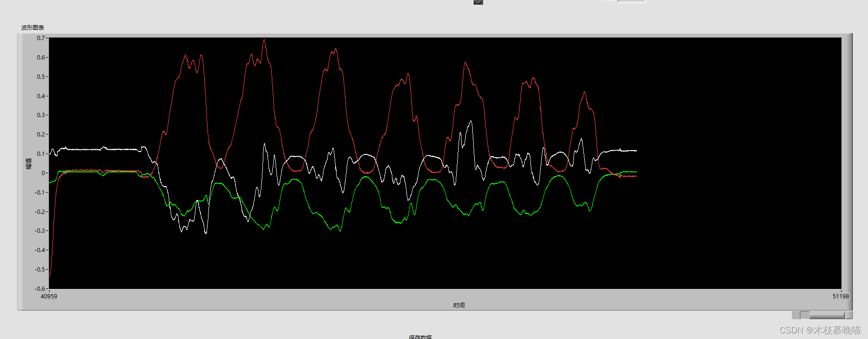Click the 时间 x-axis label
868x339 pixels.
click(x=459, y=305)
